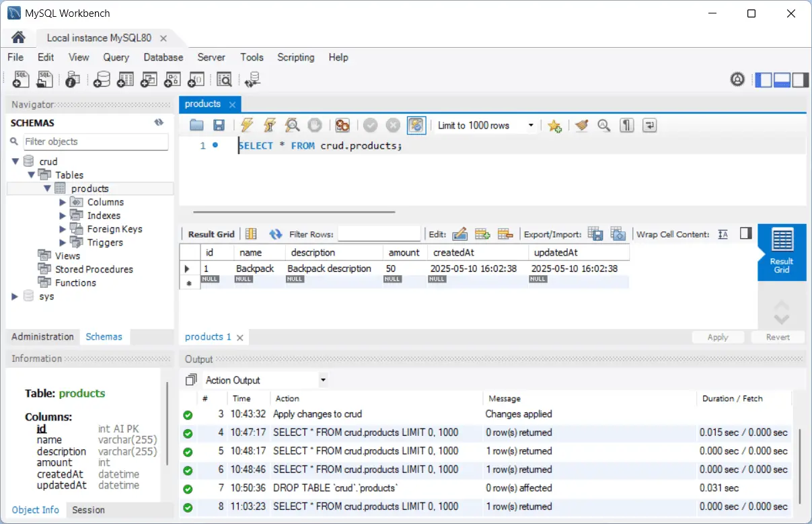The width and height of the screenshot is (812, 524).
Task: Close Local instance MySQL80 connection tab
Action: 163,38
